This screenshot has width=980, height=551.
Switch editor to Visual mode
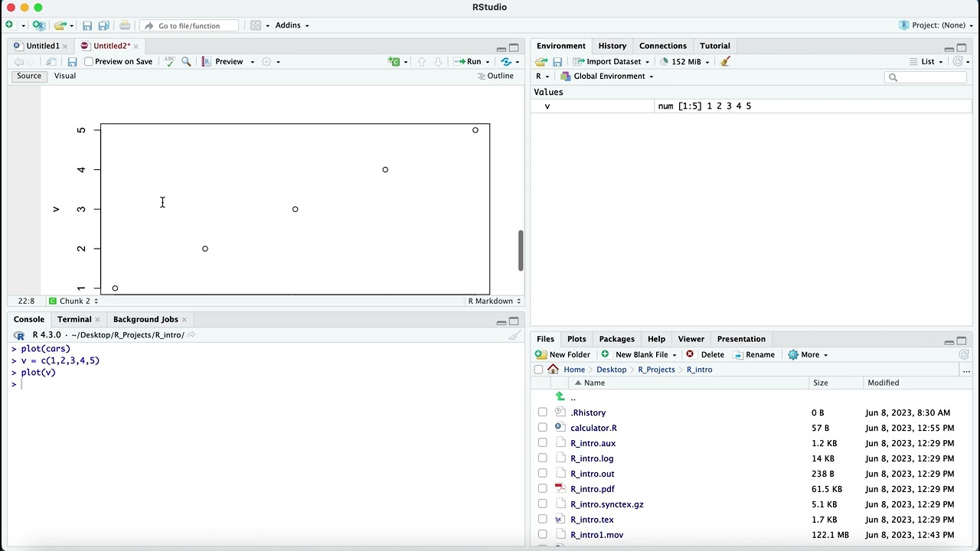64,76
